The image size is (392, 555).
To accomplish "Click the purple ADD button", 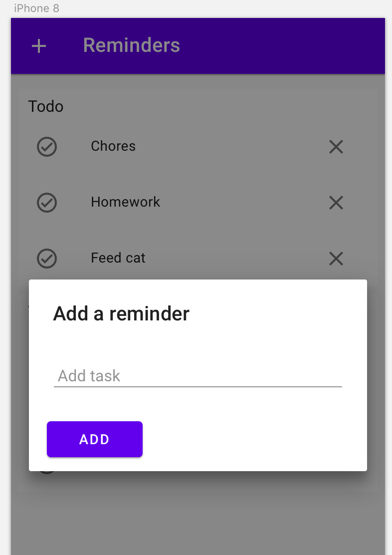I will point(95,439).
